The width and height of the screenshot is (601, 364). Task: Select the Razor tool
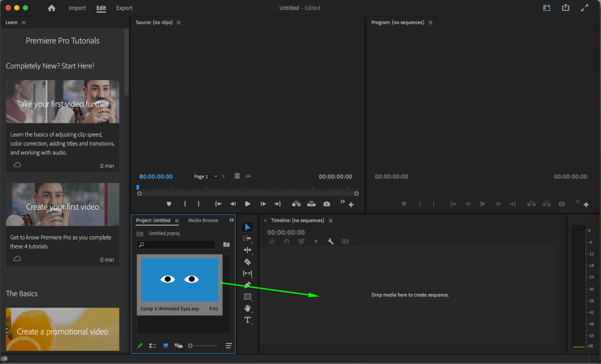click(247, 262)
